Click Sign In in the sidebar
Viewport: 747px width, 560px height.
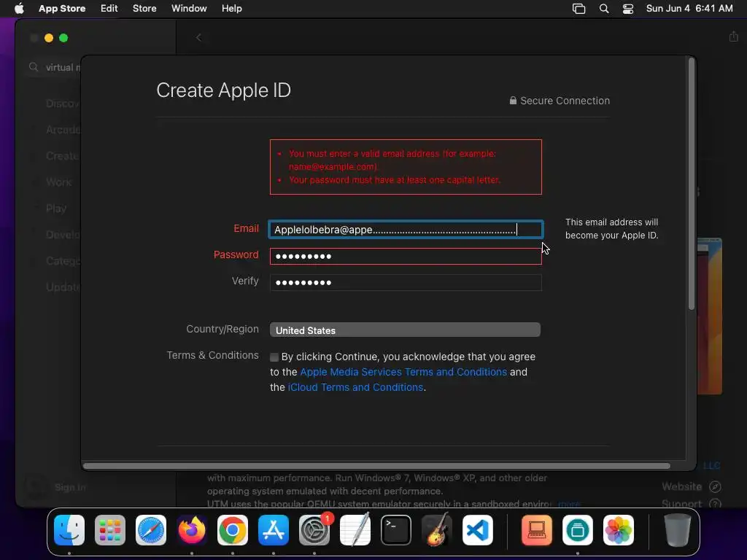pyautogui.click(x=70, y=487)
